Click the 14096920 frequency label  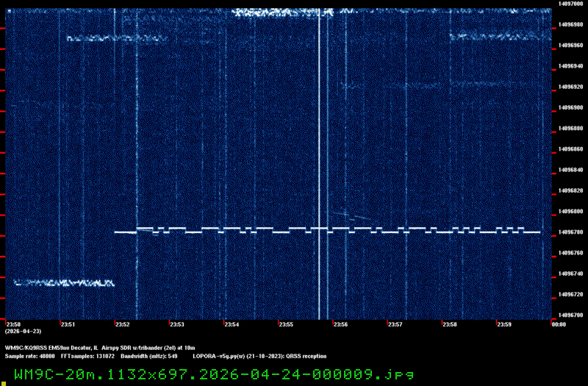click(x=570, y=87)
